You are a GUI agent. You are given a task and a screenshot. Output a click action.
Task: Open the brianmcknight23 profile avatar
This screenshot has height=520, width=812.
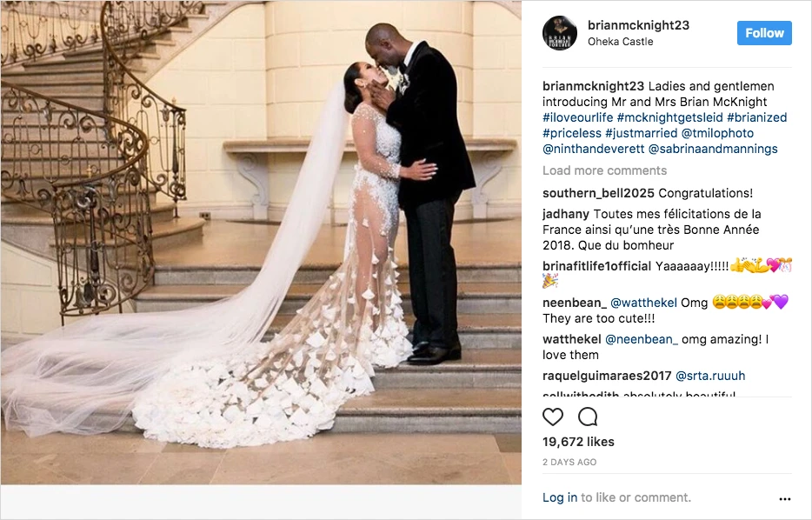[x=559, y=33]
